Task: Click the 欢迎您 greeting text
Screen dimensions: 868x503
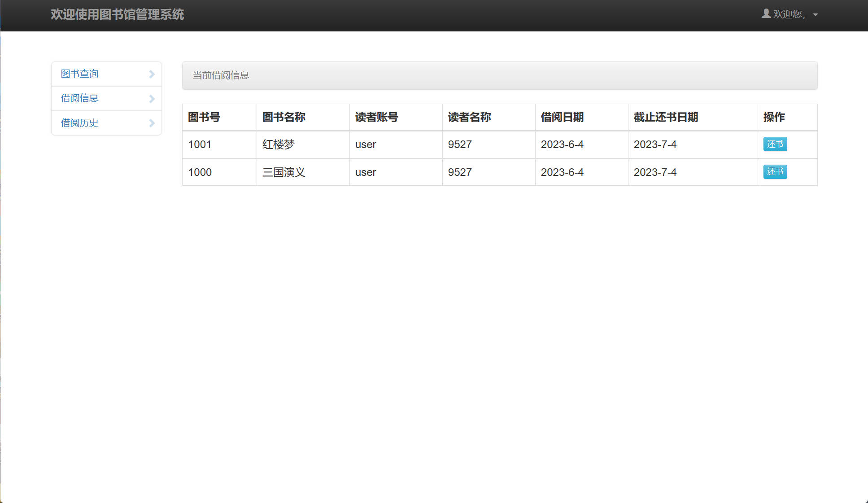Action: pos(789,14)
